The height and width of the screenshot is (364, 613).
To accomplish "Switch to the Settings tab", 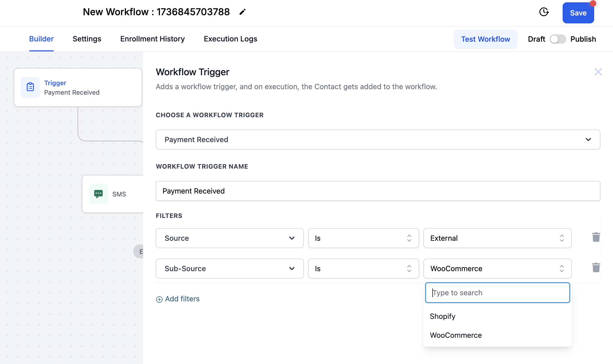I will pyautogui.click(x=87, y=39).
